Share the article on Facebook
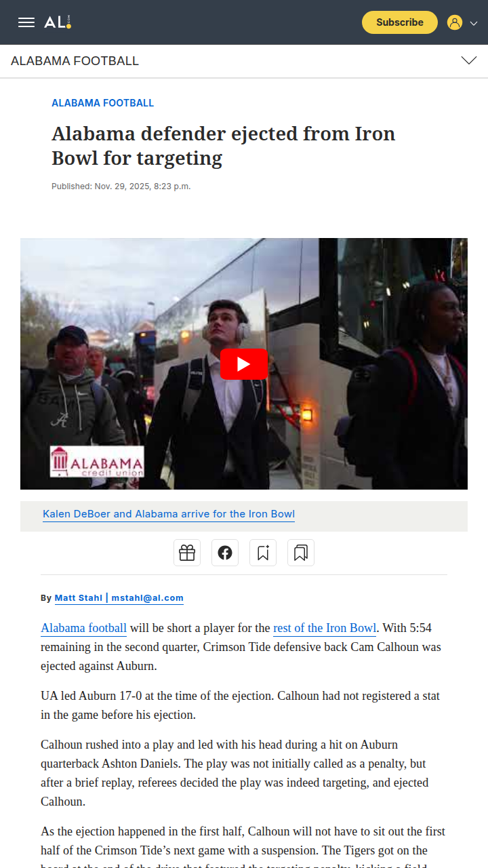The width and height of the screenshot is (488, 868). pyautogui.click(x=225, y=553)
